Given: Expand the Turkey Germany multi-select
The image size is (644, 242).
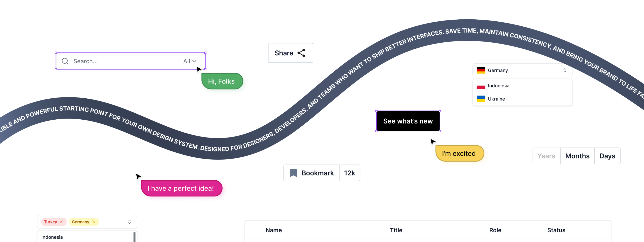Looking at the screenshot, I should click(129, 222).
